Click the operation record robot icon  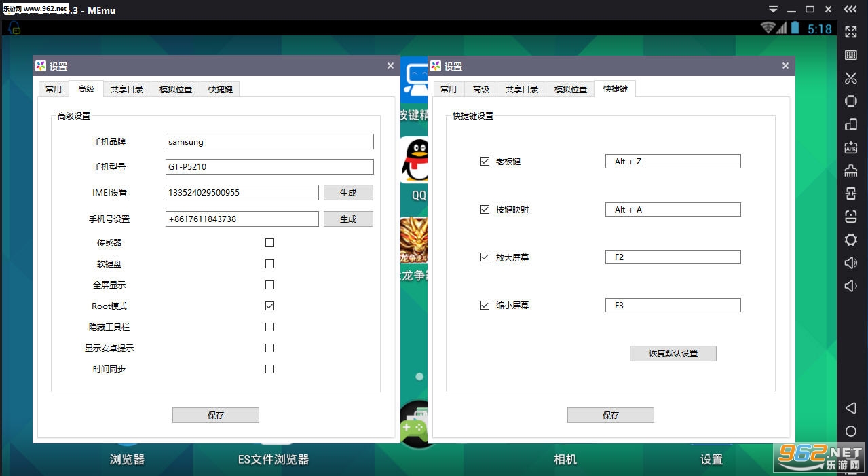850,217
